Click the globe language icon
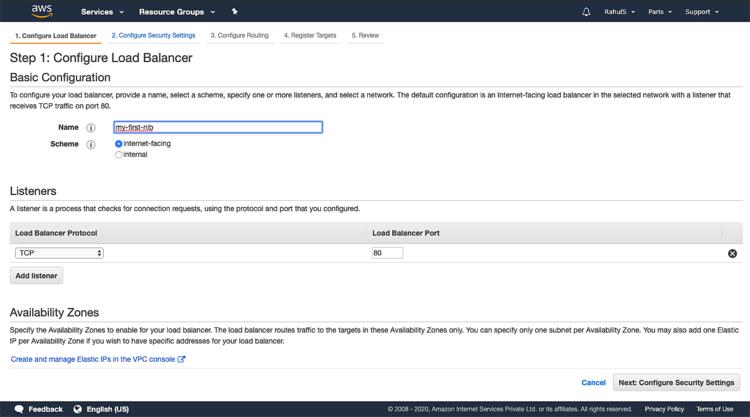The height and width of the screenshot is (417, 750). 77,409
